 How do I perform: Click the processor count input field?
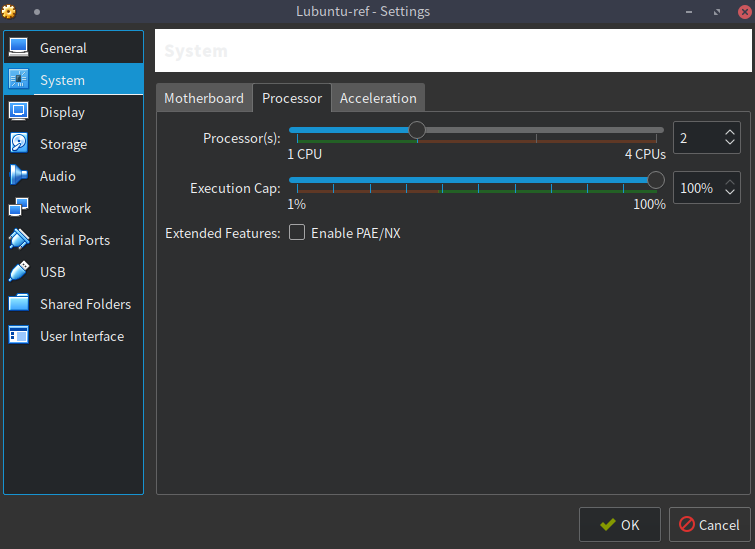(x=696, y=138)
